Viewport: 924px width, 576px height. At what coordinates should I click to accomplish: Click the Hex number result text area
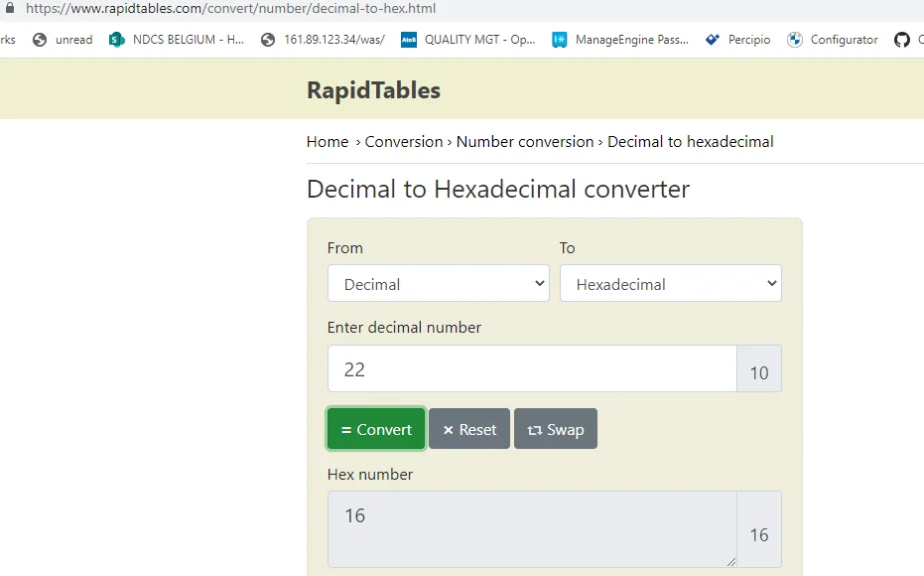pyautogui.click(x=532, y=529)
